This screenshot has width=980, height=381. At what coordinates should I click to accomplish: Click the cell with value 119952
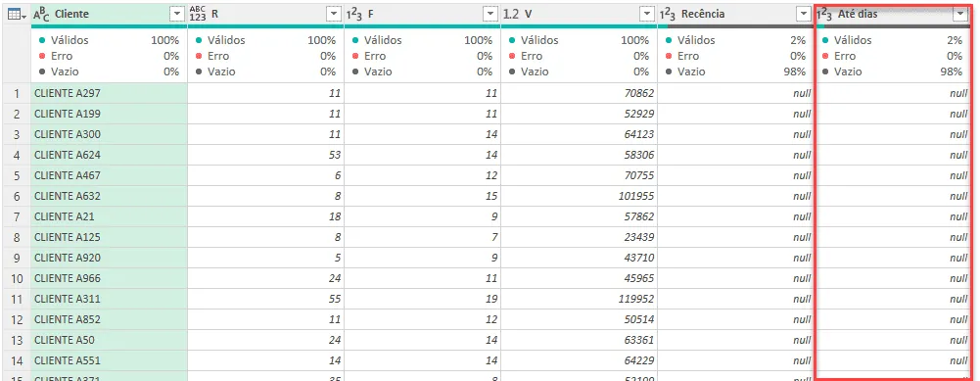(x=579, y=299)
